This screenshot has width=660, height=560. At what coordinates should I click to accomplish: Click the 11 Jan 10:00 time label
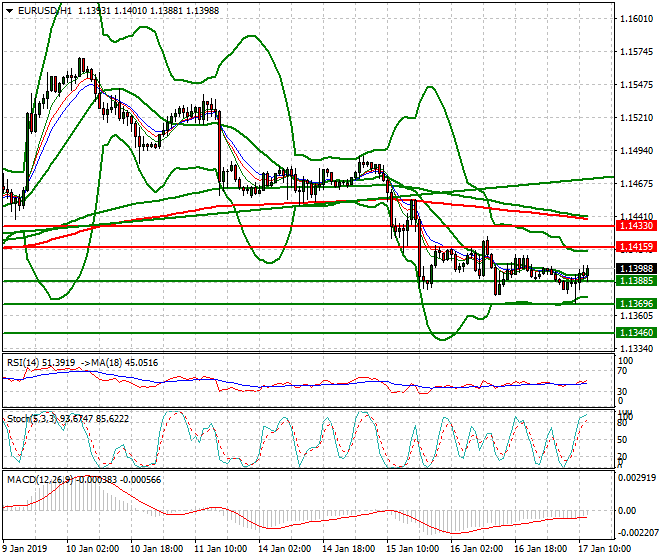coord(221,549)
